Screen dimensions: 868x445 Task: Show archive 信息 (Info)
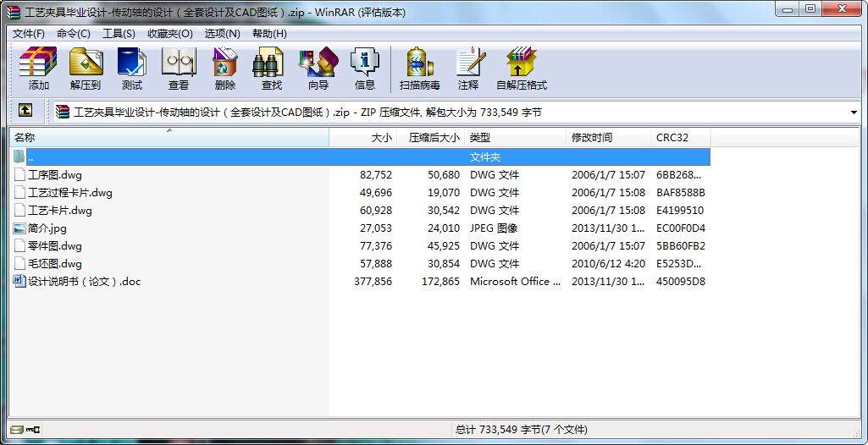pyautogui.click(x=365, y=62)
